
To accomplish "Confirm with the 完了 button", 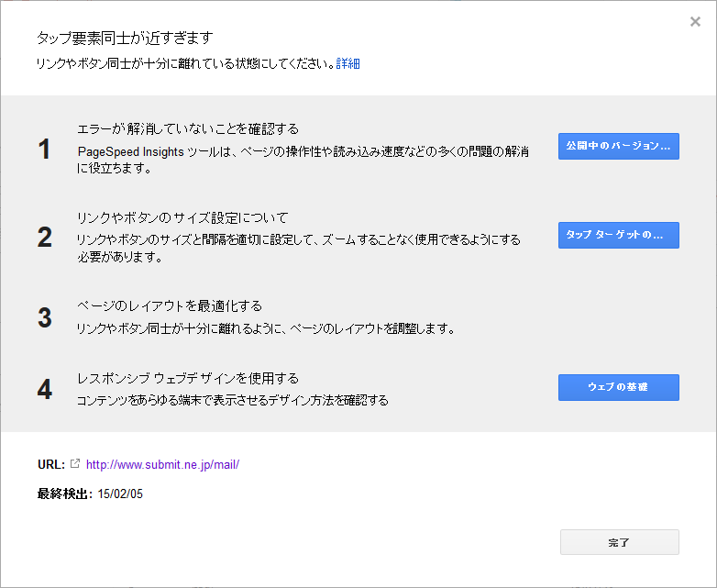I will click(619, 542).
